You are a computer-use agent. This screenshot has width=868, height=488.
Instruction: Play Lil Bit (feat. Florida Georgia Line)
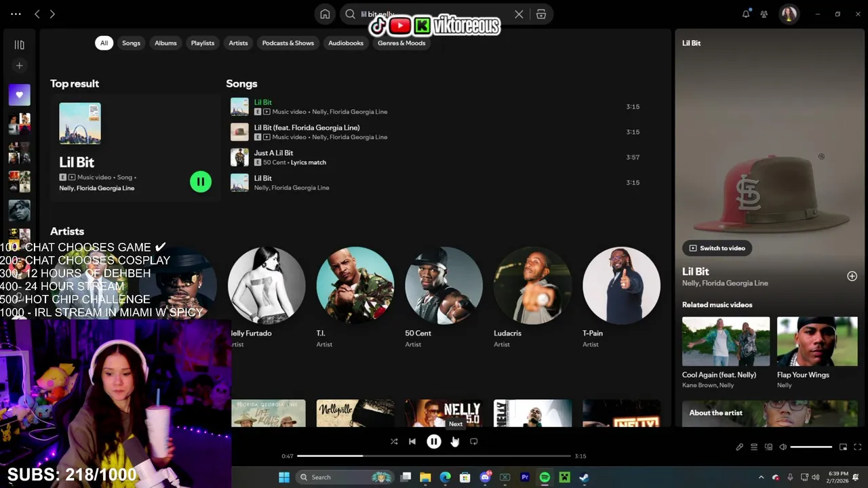[438, 132]
